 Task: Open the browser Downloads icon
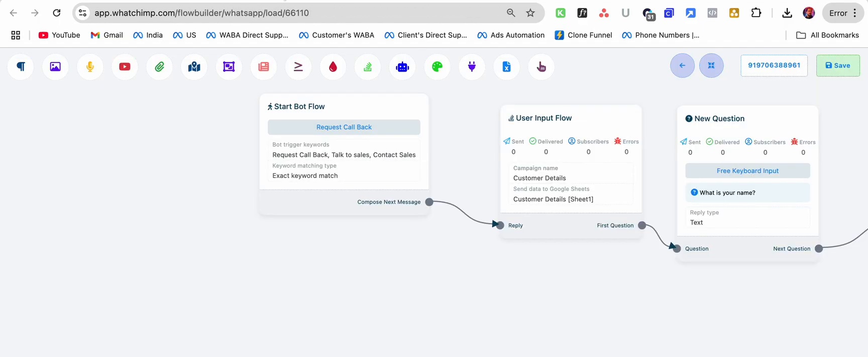[x=787, y=13]
